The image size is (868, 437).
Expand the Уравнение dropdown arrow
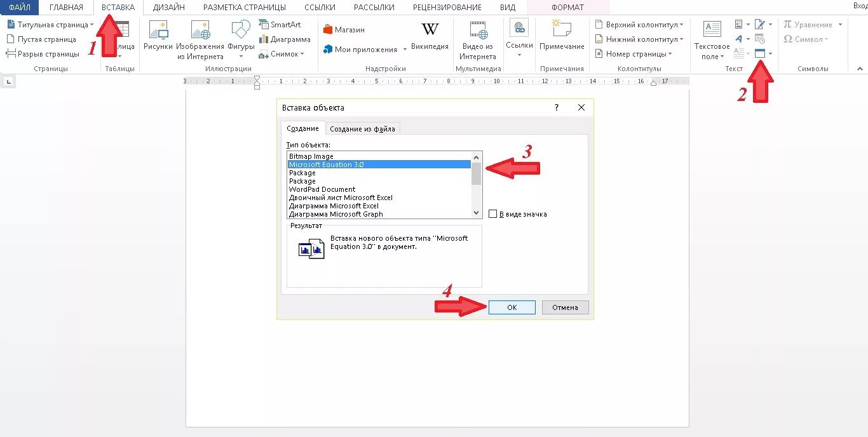(x=840, y=25)
